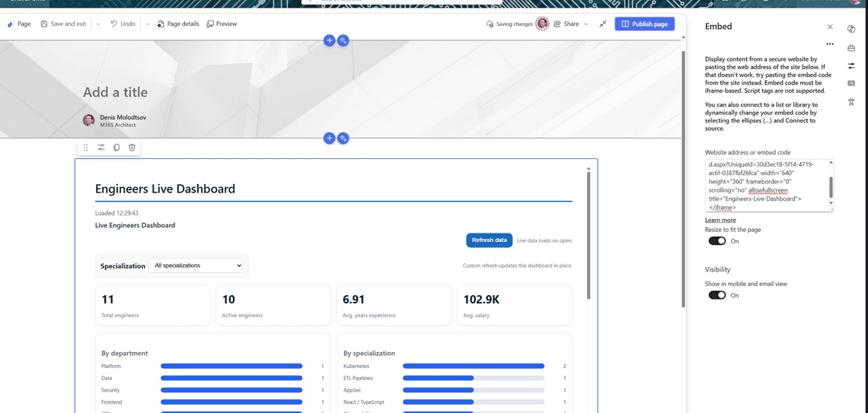Click the Frontend department row label
Viewport: 868px width, 413px height.
[x=112, y=402]
